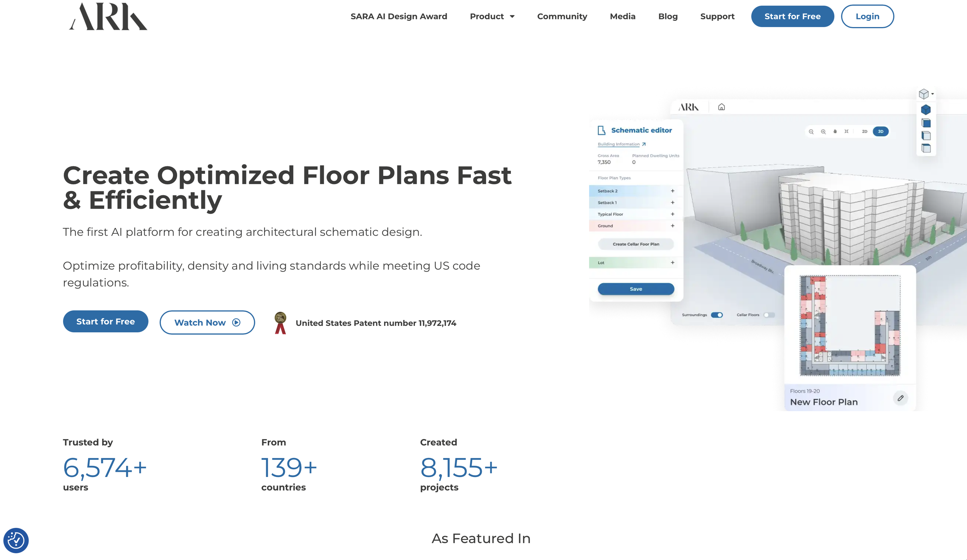Click the hero Start for Free button
This screenshot has width=967, height=560.
point(106,322)
